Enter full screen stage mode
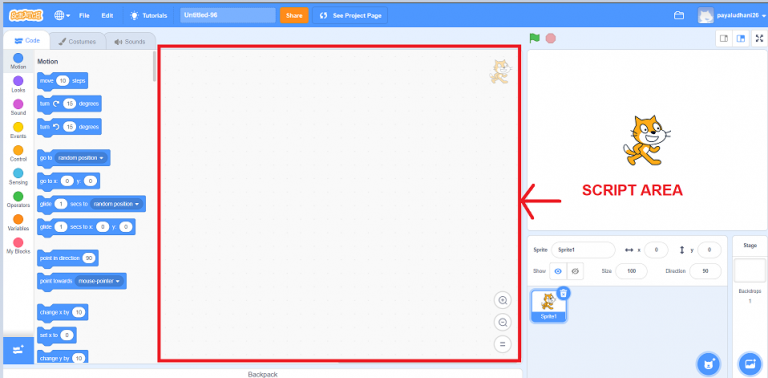The width and height of the screenshot is (768, 378). pyautogui.click(x=759, y=38)
